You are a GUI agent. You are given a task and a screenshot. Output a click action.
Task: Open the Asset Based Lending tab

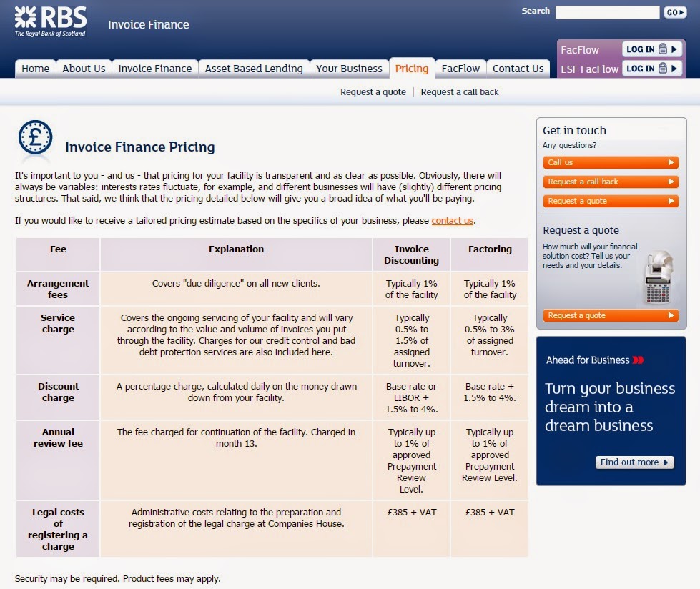pos(254,69)
